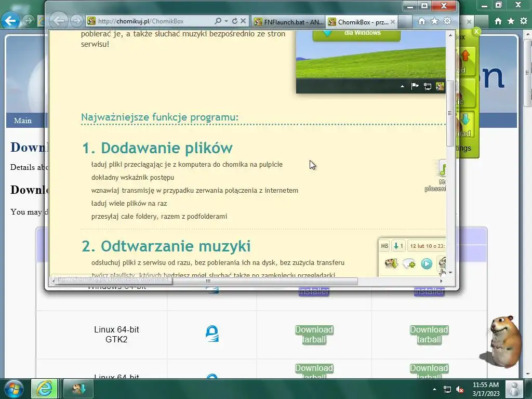Click the heading '1. Dodawanie plików'

[x=157, y=148]
